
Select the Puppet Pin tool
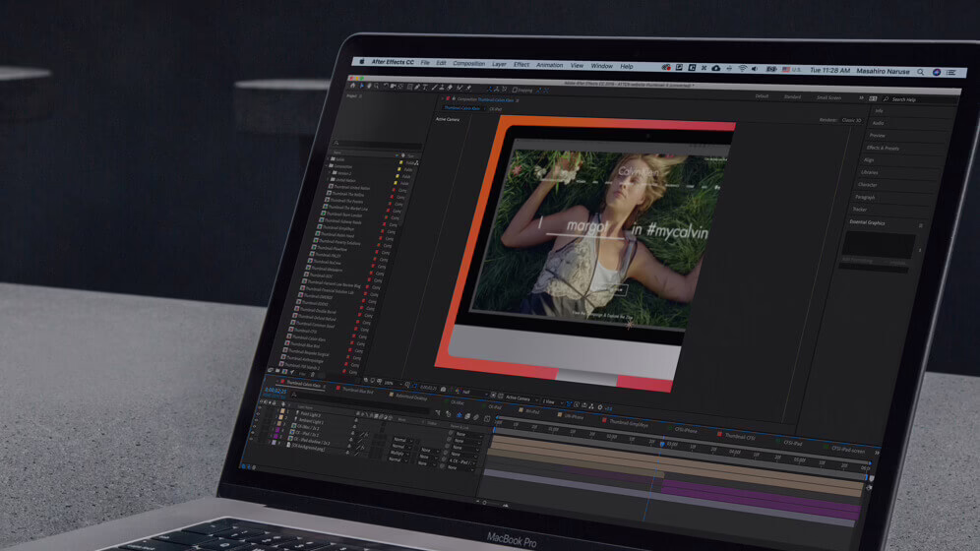tap(468, 89)
